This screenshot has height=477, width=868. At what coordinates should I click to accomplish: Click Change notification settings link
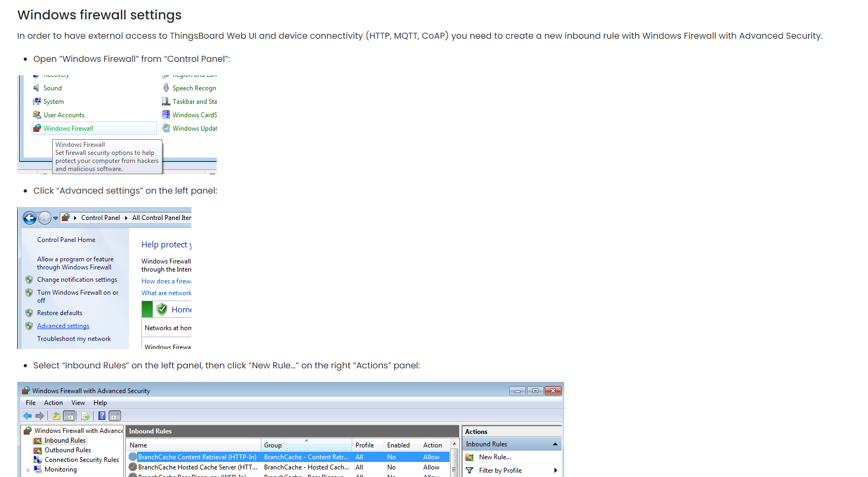pos(77,280)
